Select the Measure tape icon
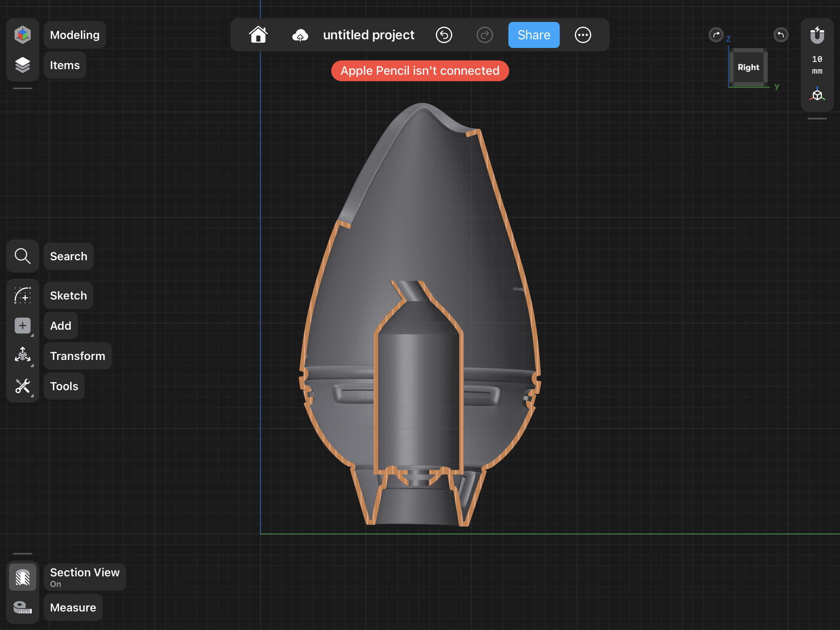The height and width of the screenshot is (630, 840). pos(22,607)
